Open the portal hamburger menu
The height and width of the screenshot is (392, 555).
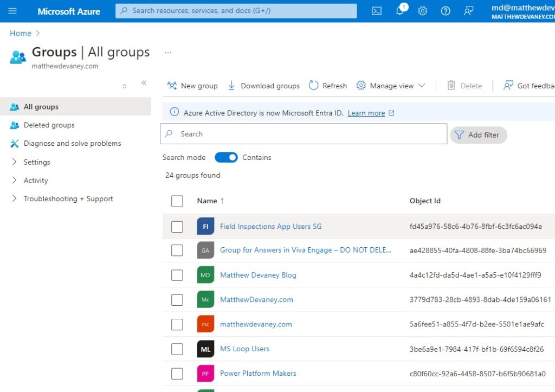point(12,11)
